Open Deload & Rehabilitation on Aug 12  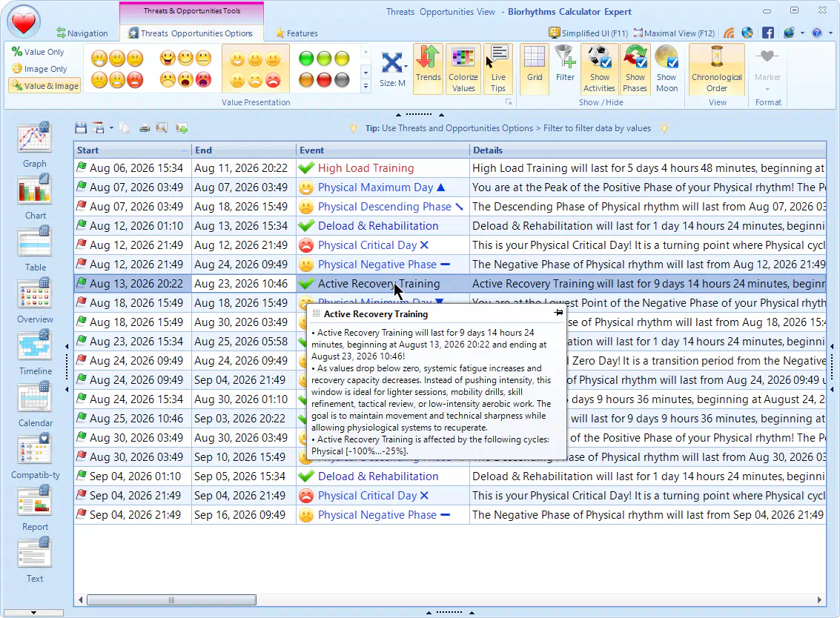(x=378, y=226)
